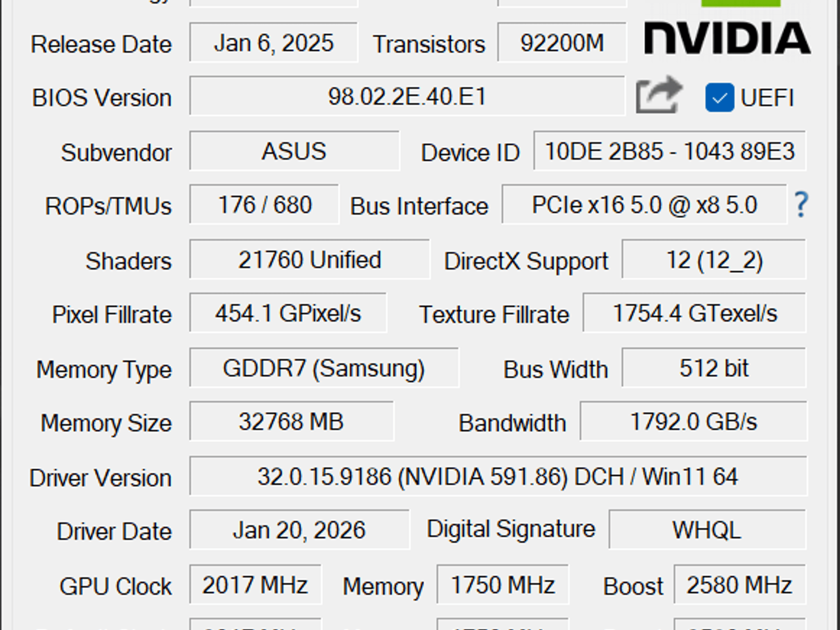The image size is (840, 630).
Task: Click the Bus Interface question mark icon
Action: click(x=801, y=205)
